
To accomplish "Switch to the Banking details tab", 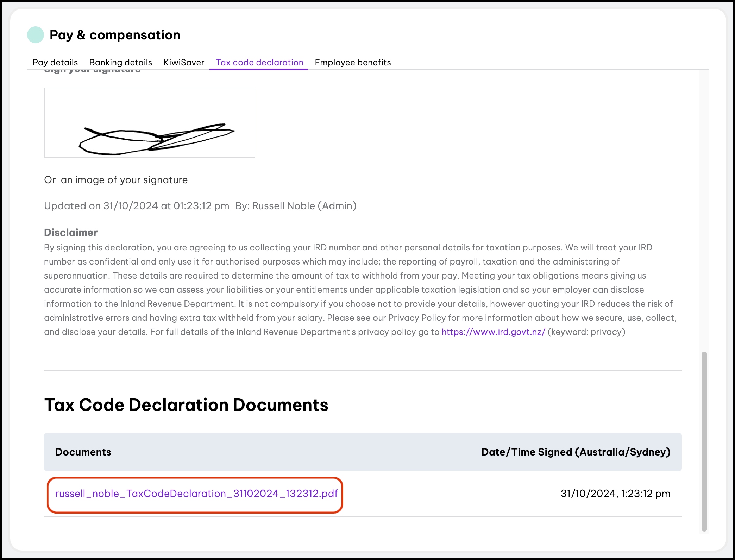I will coord(120,62).
